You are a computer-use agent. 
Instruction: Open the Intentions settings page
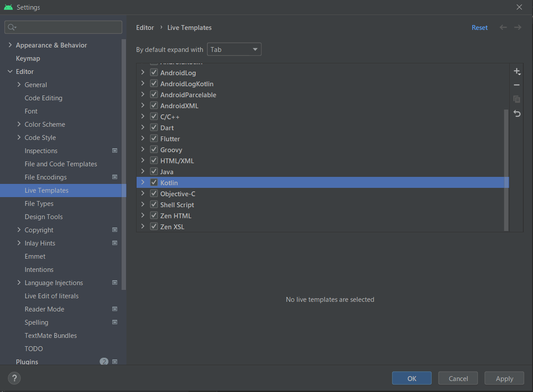pyautogui.click(x=39, y=269)
